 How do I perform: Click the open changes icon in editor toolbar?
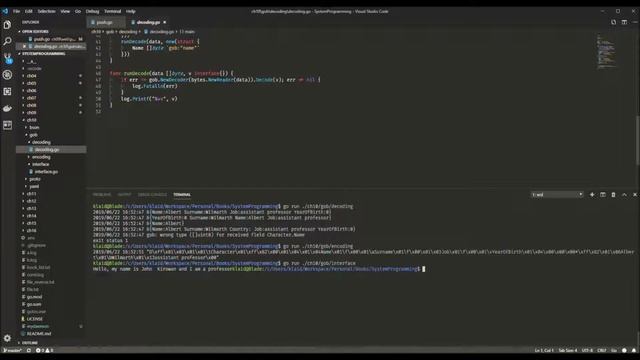pos(613,22)
